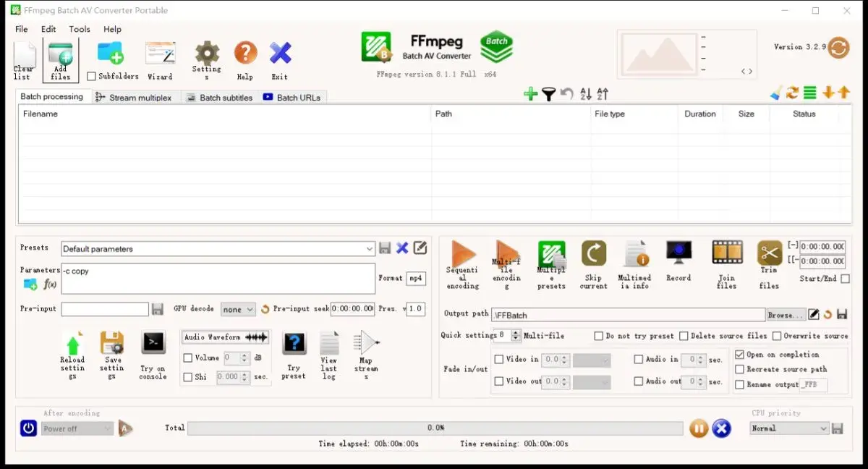Click the Skip current icon
868x469 pixels.
tap(594, 253)
